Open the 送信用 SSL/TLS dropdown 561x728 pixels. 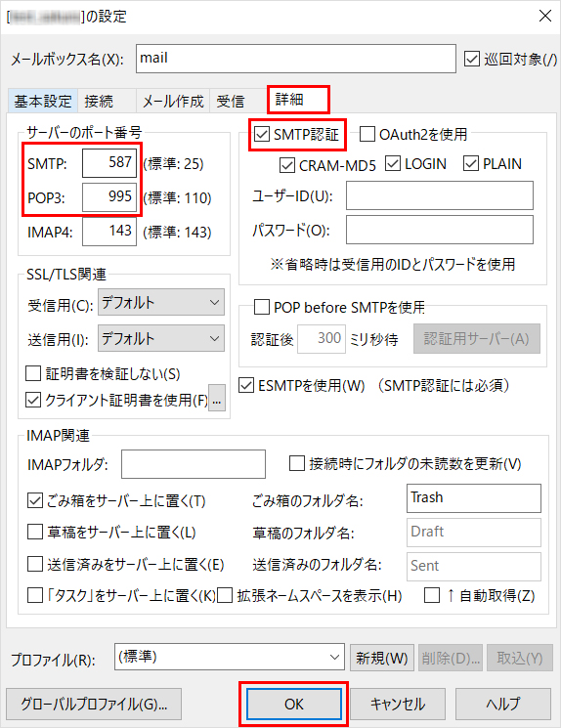tap(161, 338)
